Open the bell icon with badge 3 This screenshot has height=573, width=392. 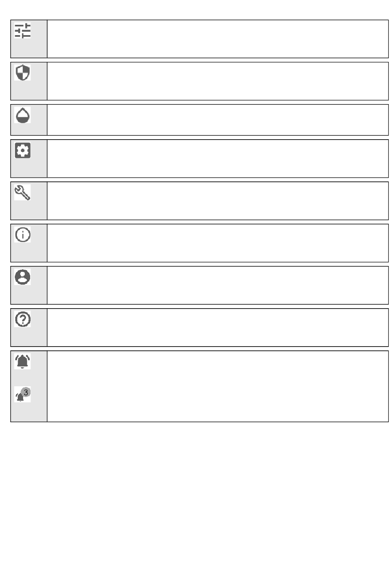coord(23,395)
